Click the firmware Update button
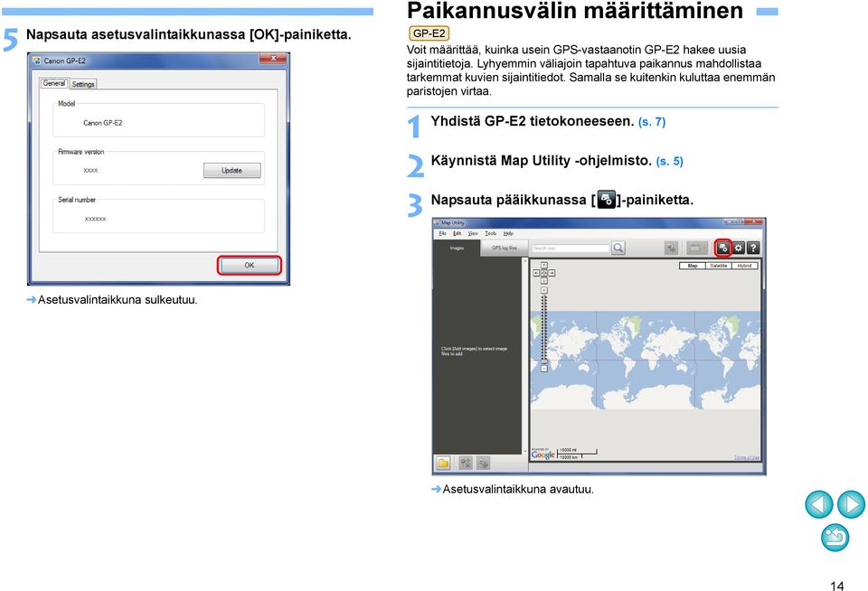The width and height of the screenshot is (868, 591). tap(232, 171)
